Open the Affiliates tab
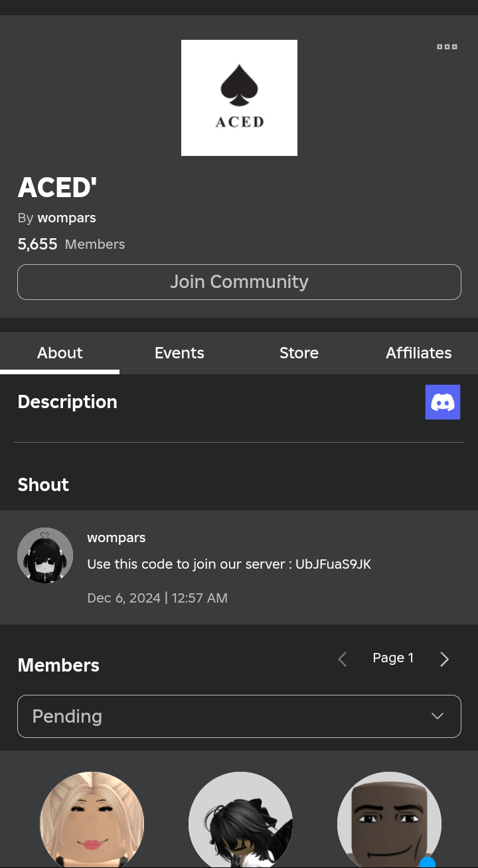 pyautogui.click(x=418, y=353)
